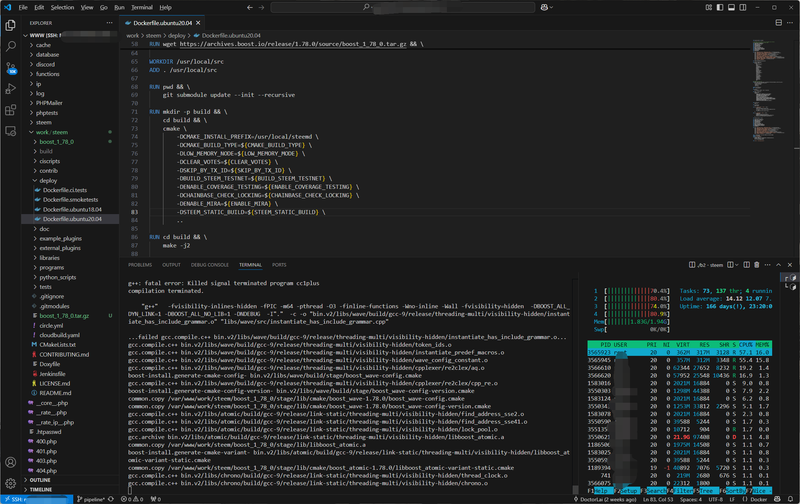Image resolution: width=800 pixels, height=504 pixels.
Task: Switch to the PROBLEMS panel tab
Action: tap(140, 265)
